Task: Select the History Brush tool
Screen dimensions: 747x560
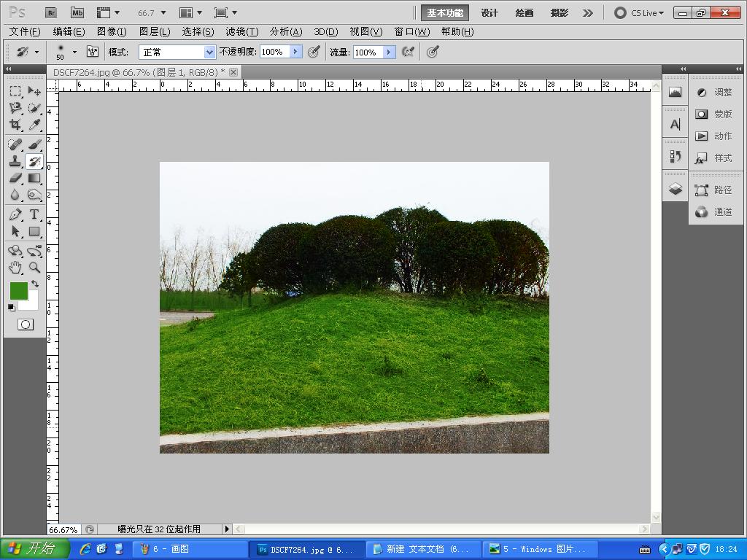Action: [x=34, y=161]
